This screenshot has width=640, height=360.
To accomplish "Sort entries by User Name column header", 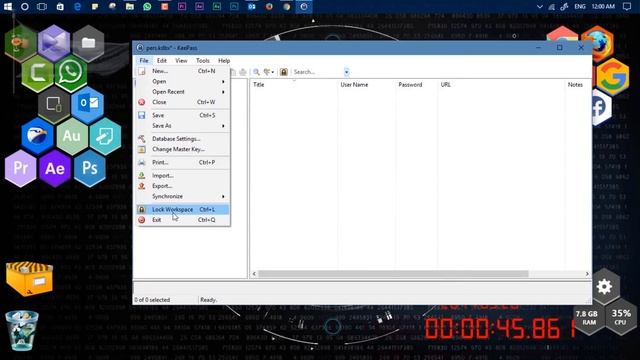I will (x=367, y=84).
